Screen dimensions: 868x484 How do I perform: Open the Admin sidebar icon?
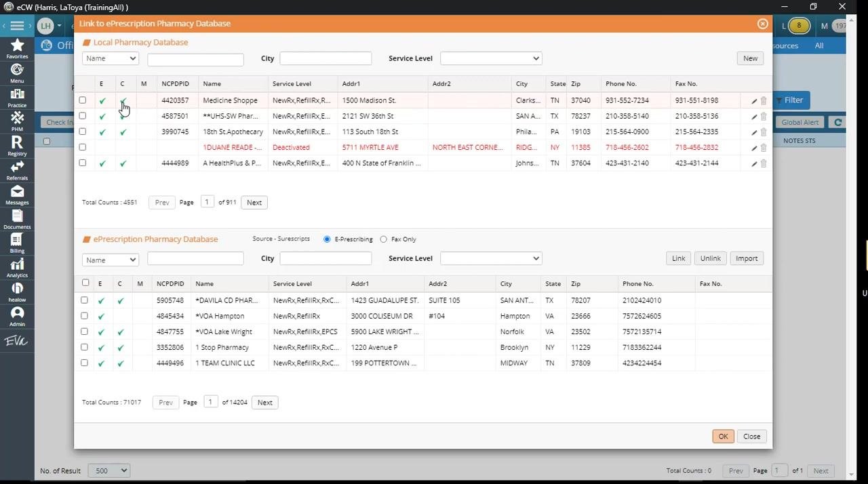pyautogui.click(x=17, y=317)
